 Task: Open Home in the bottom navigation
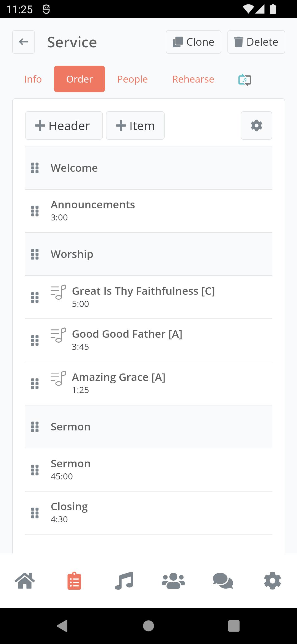25,581
